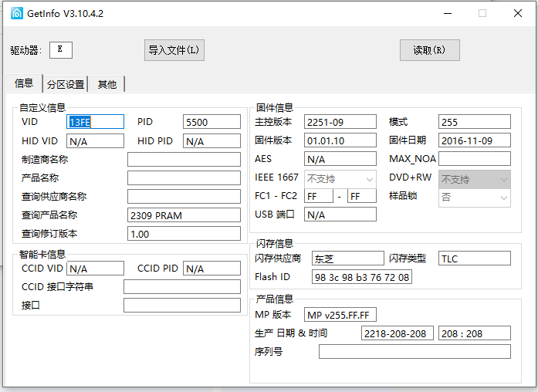Click the 制造商名称 input field
Viewport: 538px width, 392px height.
click(184, 160)
